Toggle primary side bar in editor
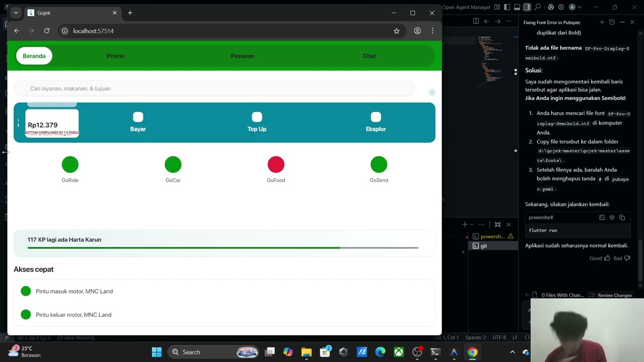This screenshot has width=644, height=362. [x=507, y=7]
